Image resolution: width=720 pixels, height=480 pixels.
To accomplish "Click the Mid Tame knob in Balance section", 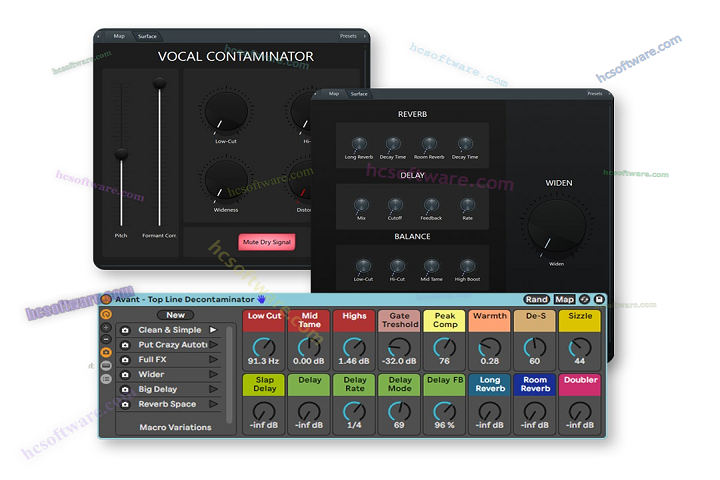I will [431, 266].
